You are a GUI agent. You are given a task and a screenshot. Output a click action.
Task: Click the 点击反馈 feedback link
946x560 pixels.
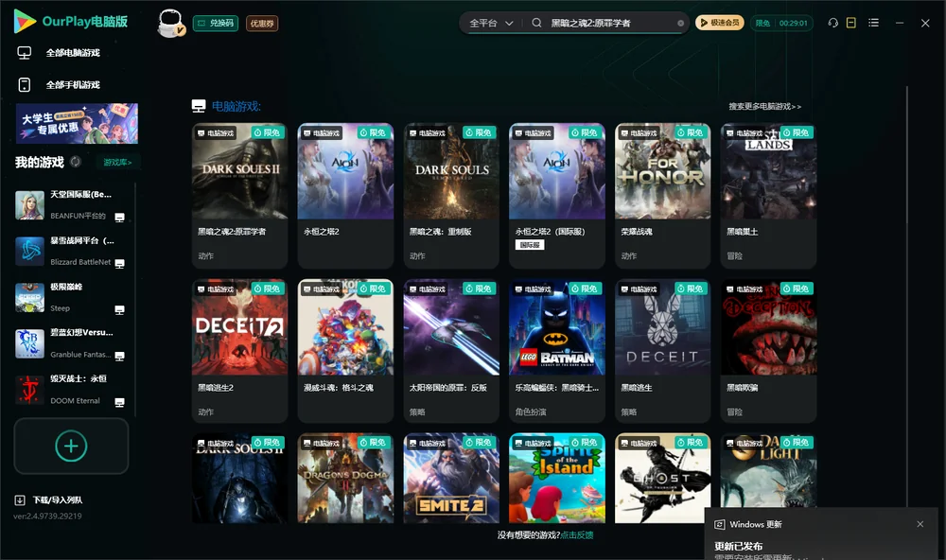(577, 534)
